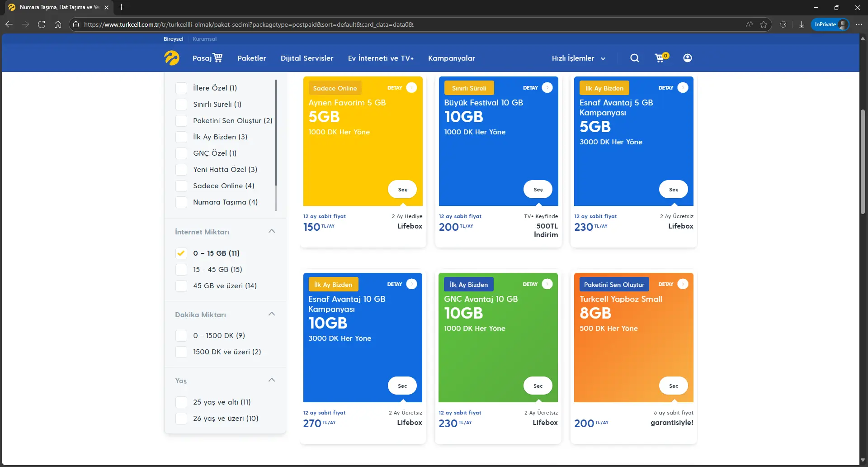Open the browser extensions icon
Screen dimensions: 868x467
[x=783, y=24]
